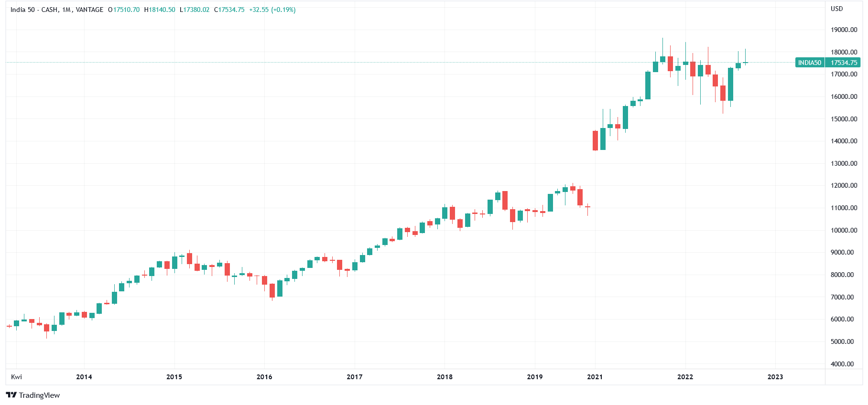Click the 17534.75 current price label
868x405 pixels.
point(844,63)
